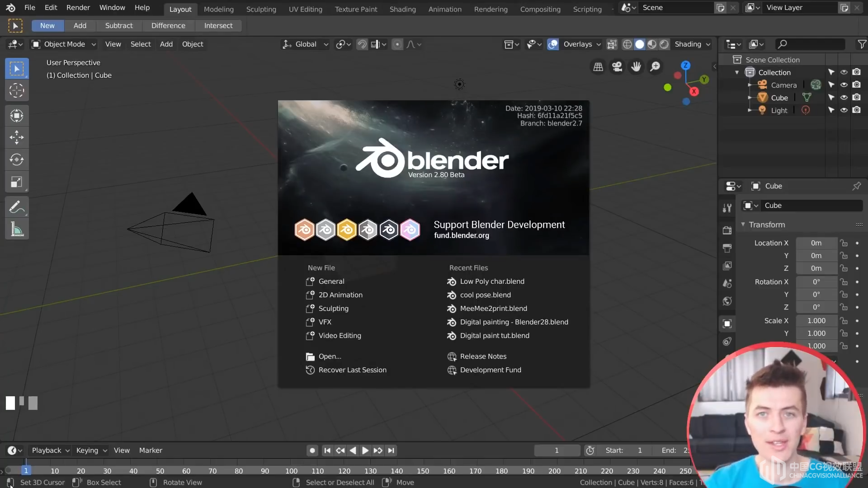Open the viewport Add menu
Screen dimensions: 868x488
click(x=166, y=44)
